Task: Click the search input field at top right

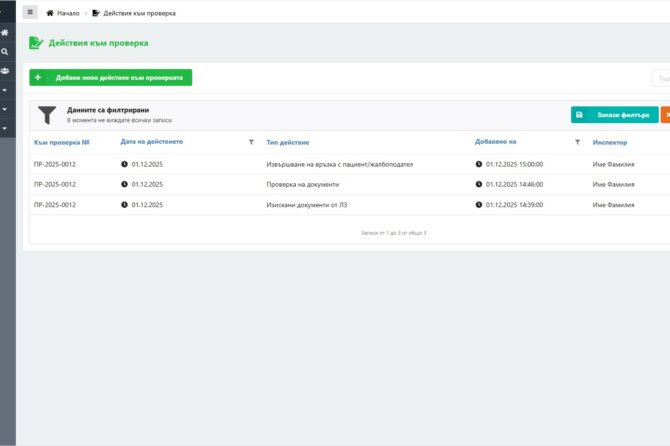Action: click(x=661, y=77)
